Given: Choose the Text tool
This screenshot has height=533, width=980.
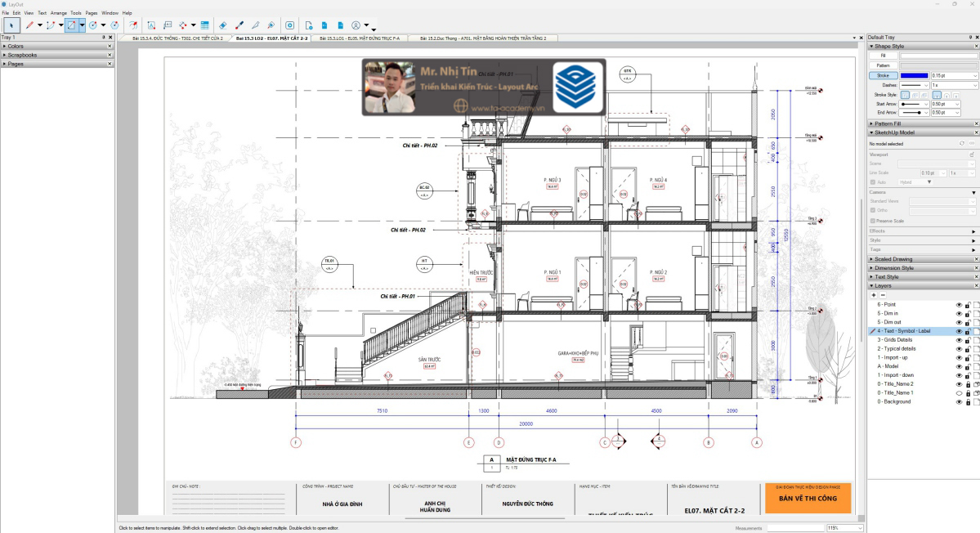Looking at the screenshot, I should click(x=151, y=25).
